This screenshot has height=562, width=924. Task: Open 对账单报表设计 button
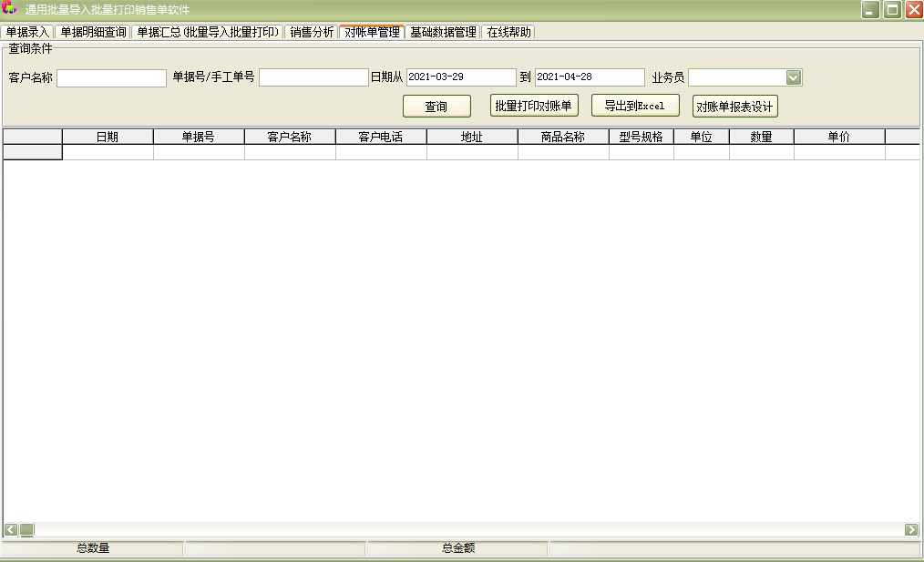click(734, 106)
